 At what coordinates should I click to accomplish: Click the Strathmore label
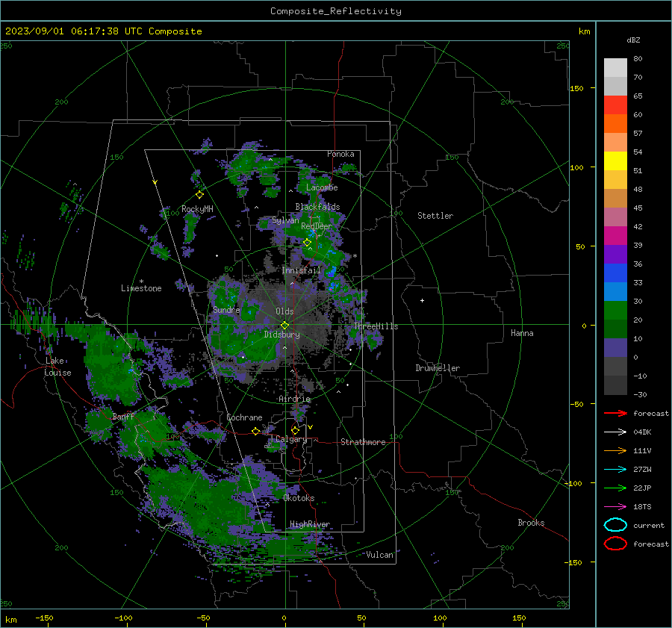click(363, 442)
